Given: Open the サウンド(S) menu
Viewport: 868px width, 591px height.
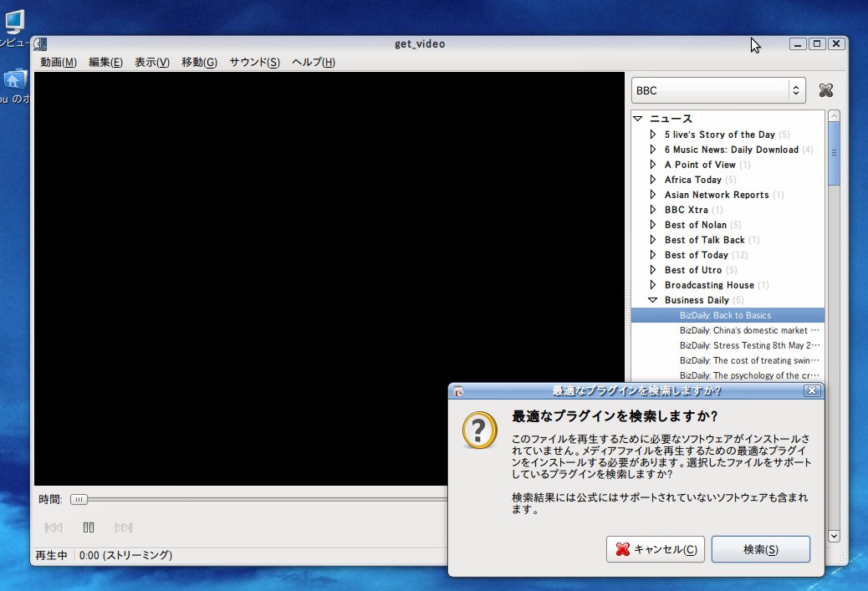Looking at the screenshot, I should (255, 62).
